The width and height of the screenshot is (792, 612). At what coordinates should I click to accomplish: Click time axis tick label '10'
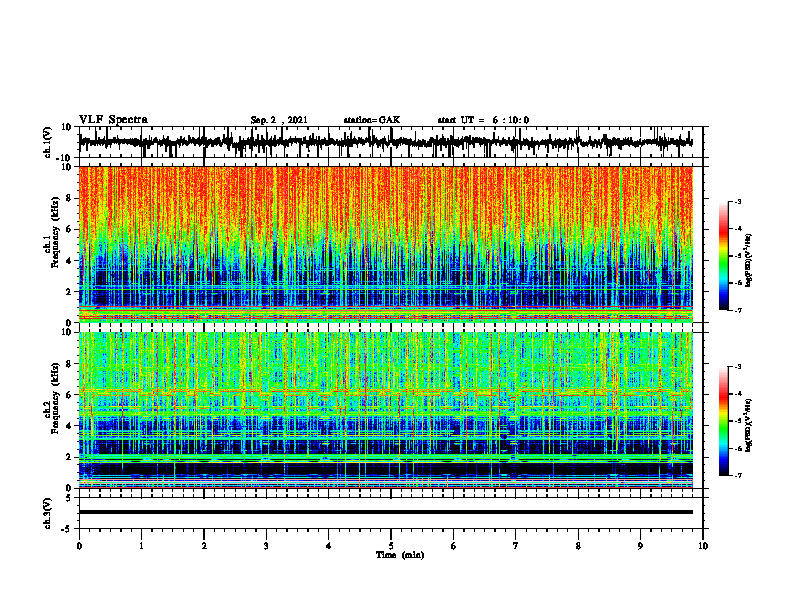[x=703, y=546]
